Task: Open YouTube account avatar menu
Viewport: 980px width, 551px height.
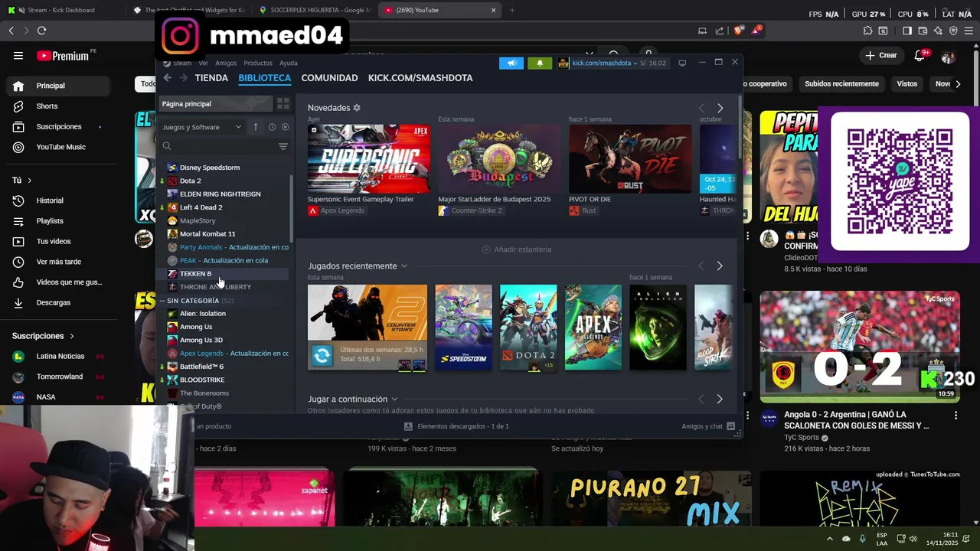Action: [949, 56]
